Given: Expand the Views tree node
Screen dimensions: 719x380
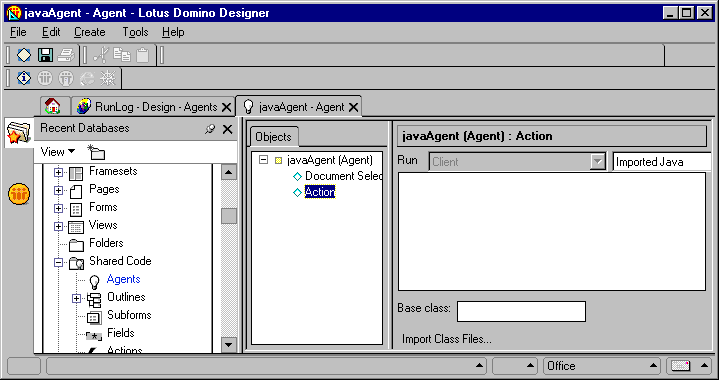Looking at the screenshot, I should [58, 226].
